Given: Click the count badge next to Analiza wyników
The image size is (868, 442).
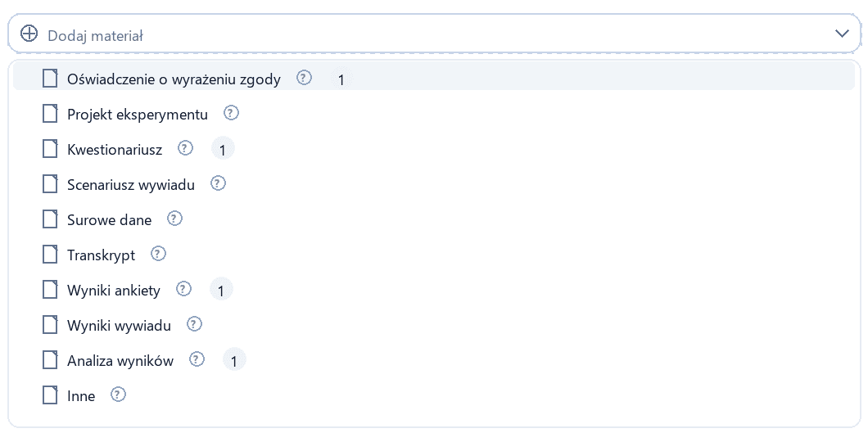Looking at the screenshot, I should click(x=234, y=360).
